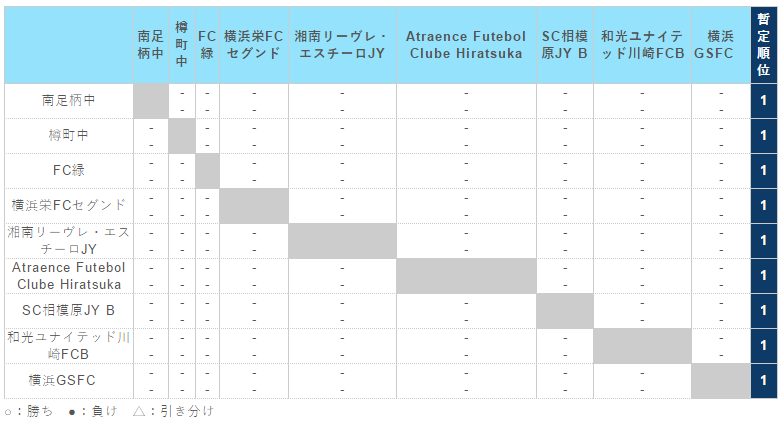Image resolution: width=784 pixels, height=426 pixels.
Task: Select 横浜栄FCセグンド column header
Action: point(253,45)
